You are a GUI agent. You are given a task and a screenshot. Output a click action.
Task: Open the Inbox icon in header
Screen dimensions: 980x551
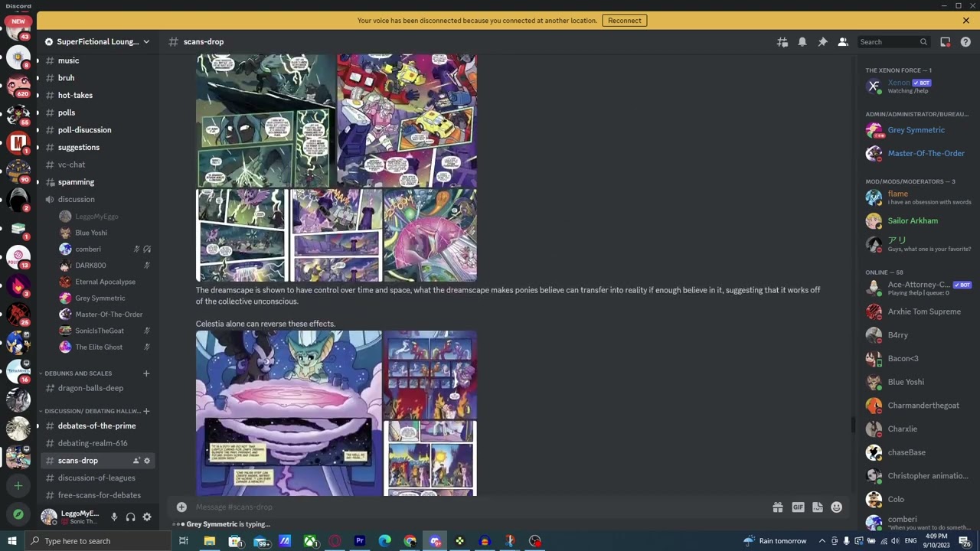(x=946, y=42)
